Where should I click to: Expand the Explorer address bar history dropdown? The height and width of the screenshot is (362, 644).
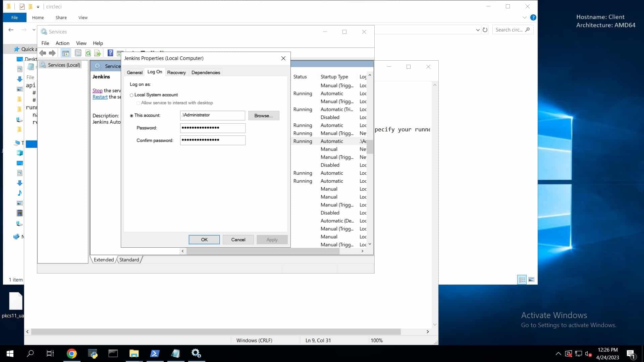click(x=478, y=30)
